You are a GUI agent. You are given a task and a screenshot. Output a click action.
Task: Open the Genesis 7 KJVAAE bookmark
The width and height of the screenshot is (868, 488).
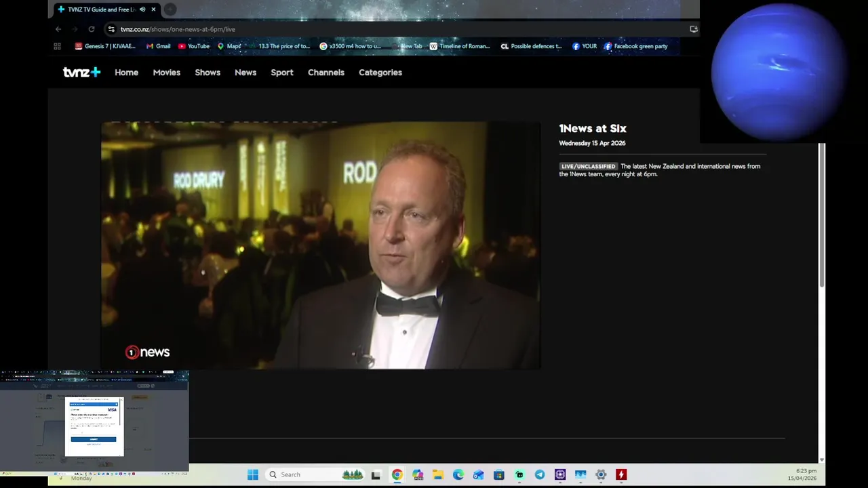[x=105, y=46]
